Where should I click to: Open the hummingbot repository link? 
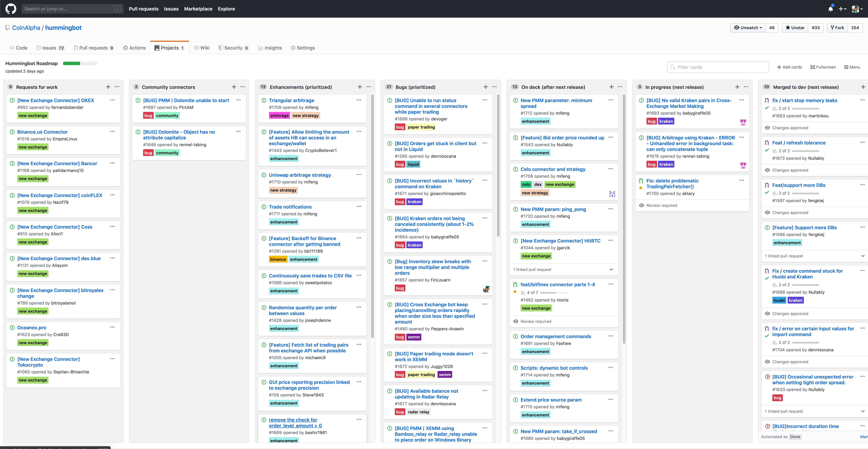click(x=63, y=28)
